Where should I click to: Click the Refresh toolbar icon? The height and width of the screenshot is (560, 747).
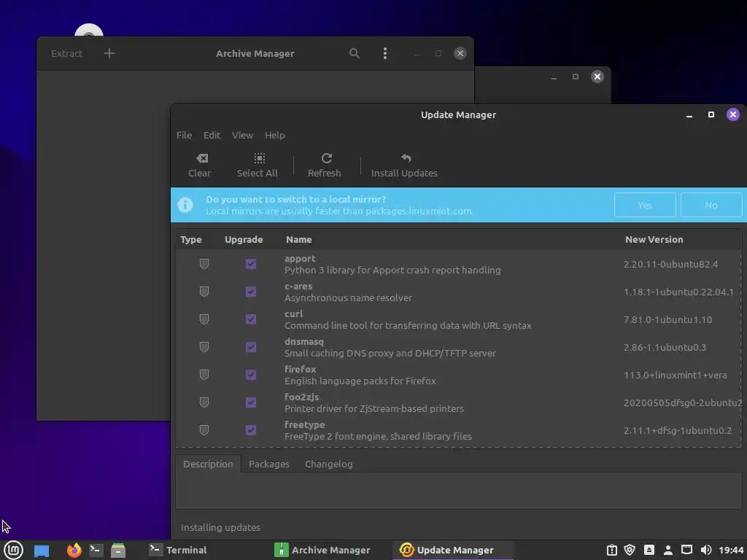[326, 158]
